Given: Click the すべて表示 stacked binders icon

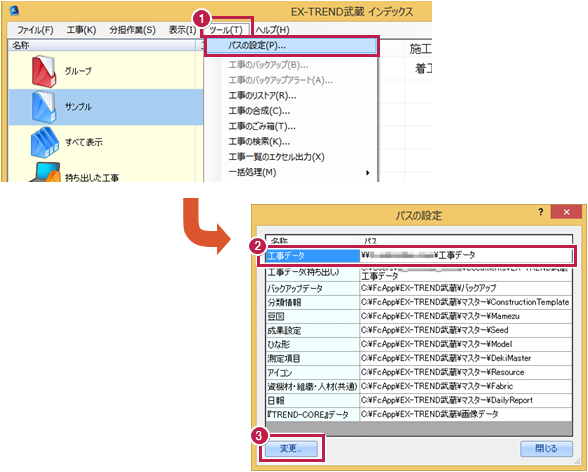Looking at the screenshot, I should pos(45,142).
